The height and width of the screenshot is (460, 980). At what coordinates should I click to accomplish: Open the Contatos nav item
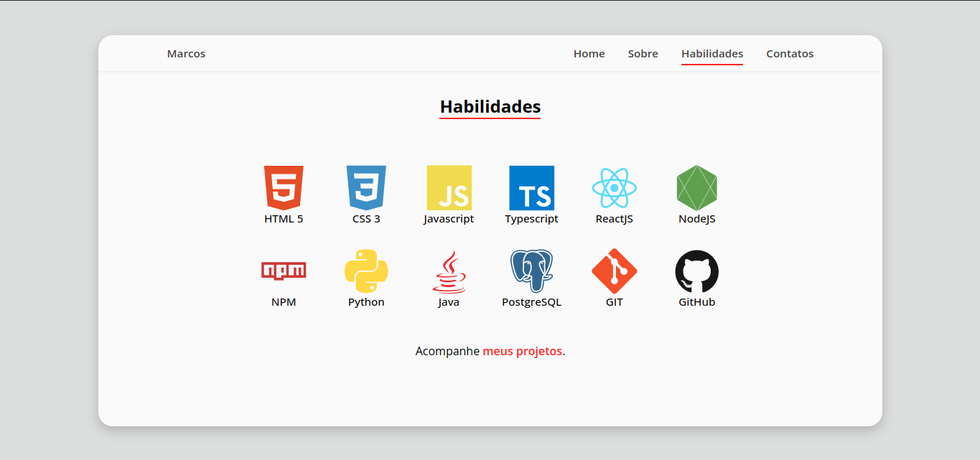[790, 54]
